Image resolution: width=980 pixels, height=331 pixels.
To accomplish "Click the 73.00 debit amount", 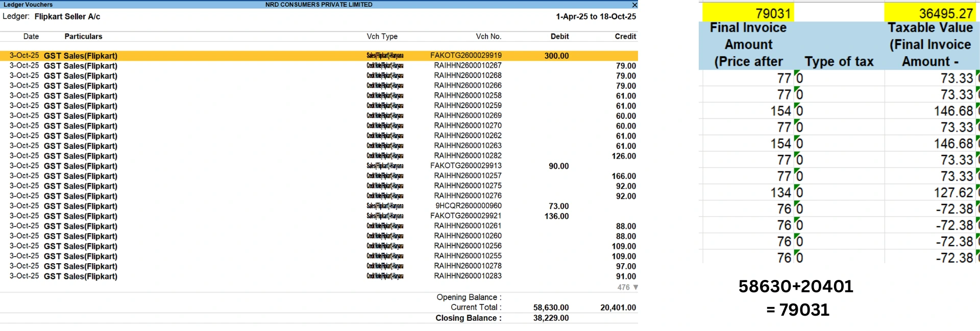I will click(x=558, y=206).
